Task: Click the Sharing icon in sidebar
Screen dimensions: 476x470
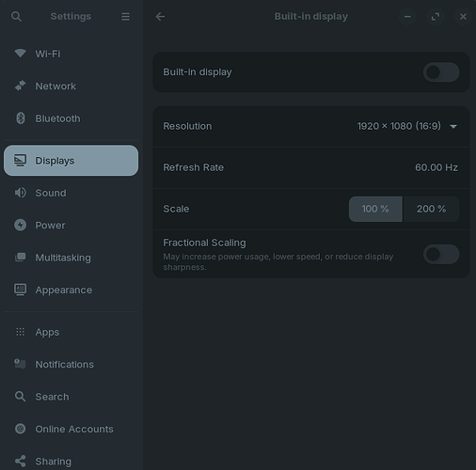Action: pyautogui.click(x=21, y=461)
